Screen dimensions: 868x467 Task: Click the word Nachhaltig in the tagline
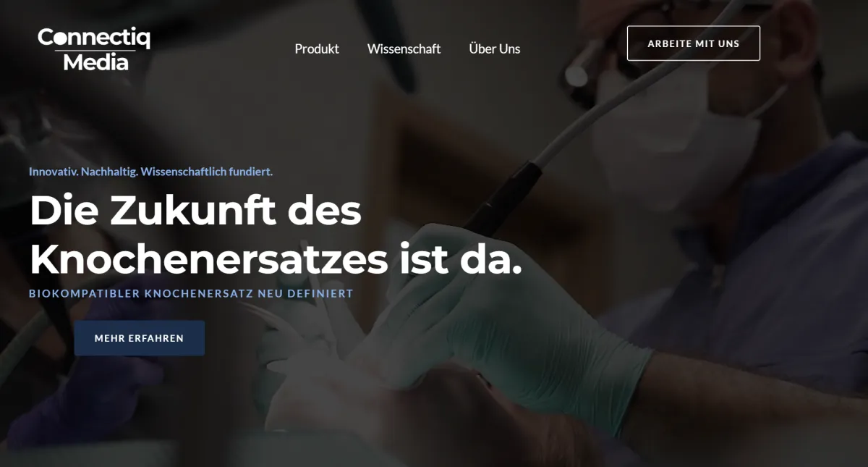point(109,172)
